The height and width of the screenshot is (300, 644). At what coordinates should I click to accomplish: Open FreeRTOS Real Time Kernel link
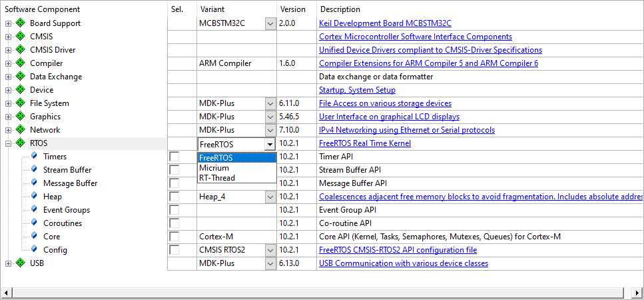point(365,143)
